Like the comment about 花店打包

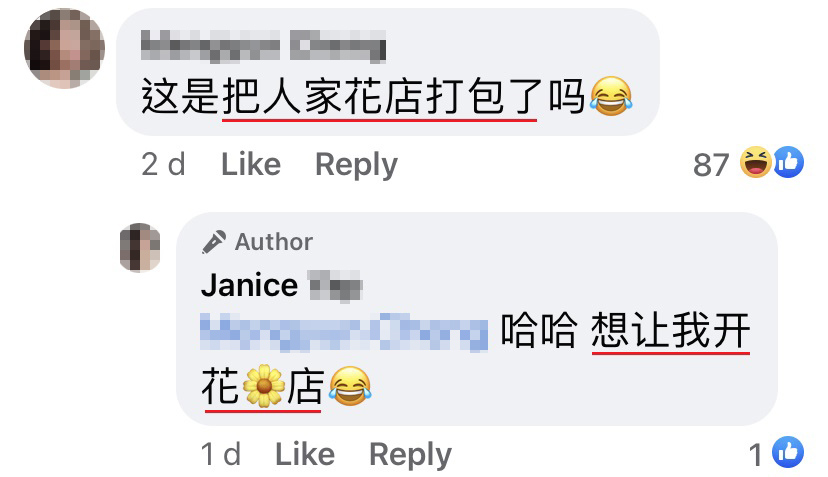[x=251, y=164]
